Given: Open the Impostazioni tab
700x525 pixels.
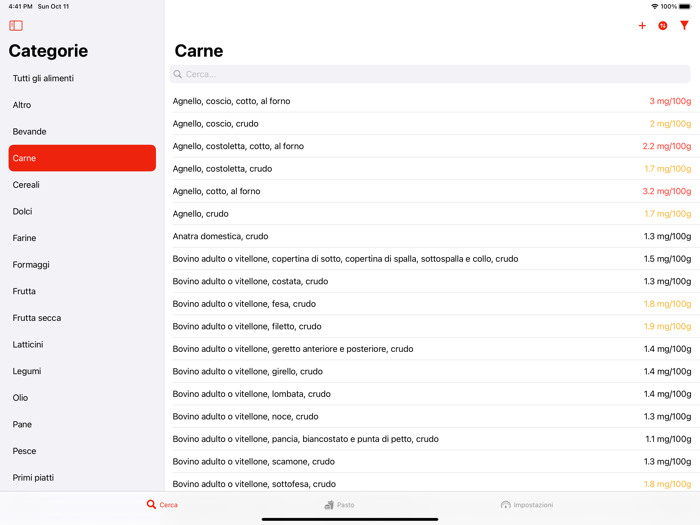Looking at the screenshot, I should (527, 505).
